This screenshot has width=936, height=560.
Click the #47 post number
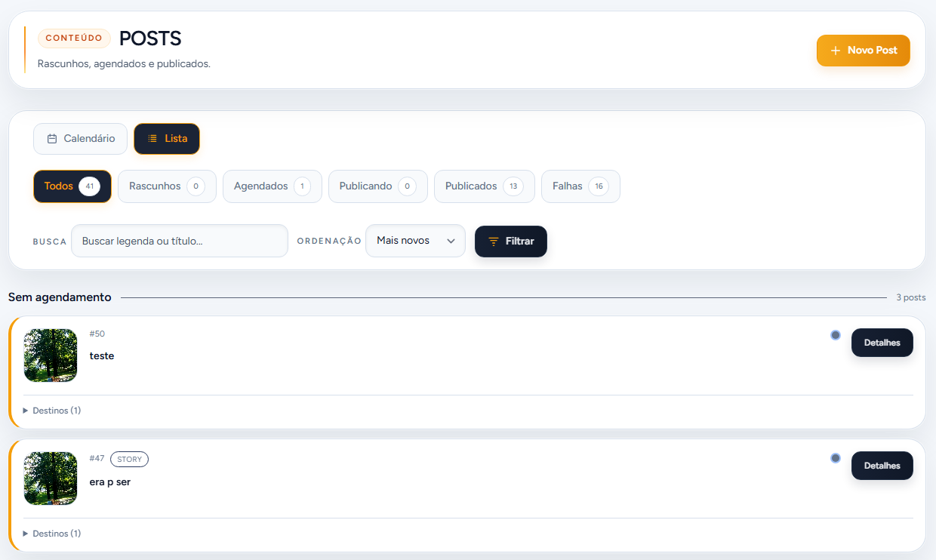pos(97,458)
